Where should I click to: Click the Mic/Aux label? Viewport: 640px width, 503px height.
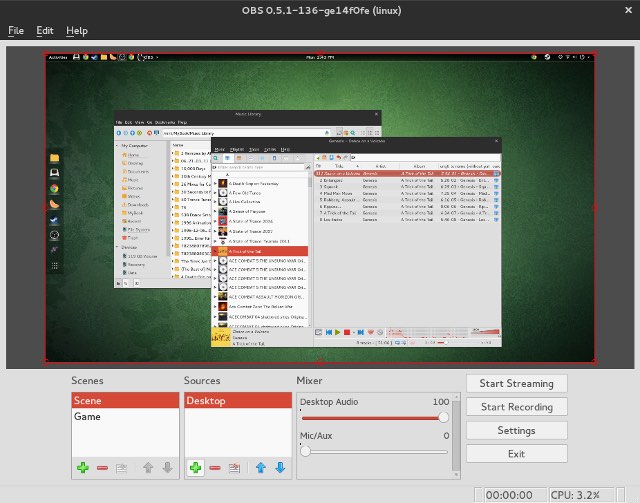tap(316, 436)
